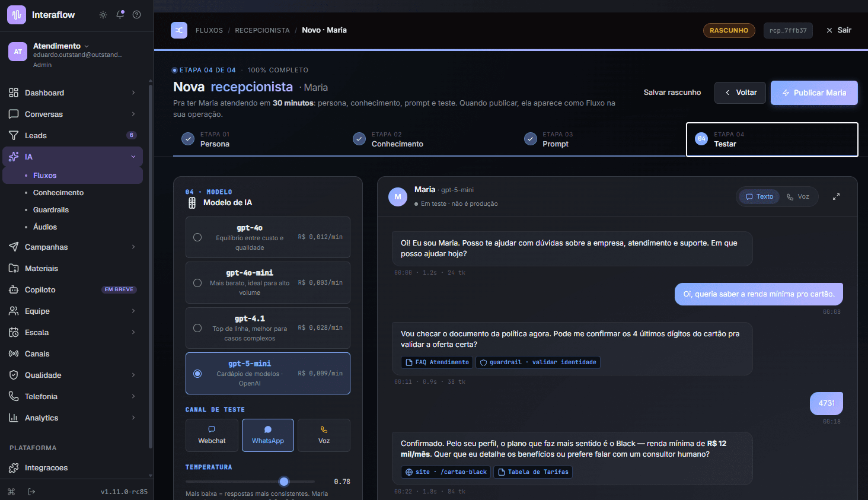Image resolution: width=868 pixels, height=500 pixels.
Task: Click the Canais broadcast icon
Action: 14,353
